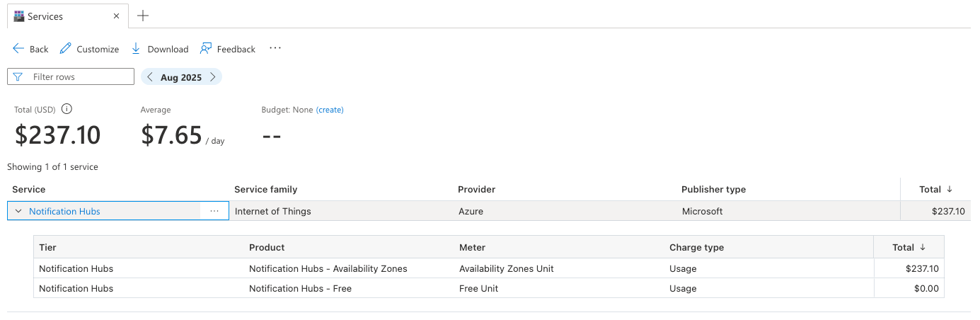Image resolution: width=980 pixels, height=320 pixels.
Task: Sort by the Service column header
Action: point(29,189)
